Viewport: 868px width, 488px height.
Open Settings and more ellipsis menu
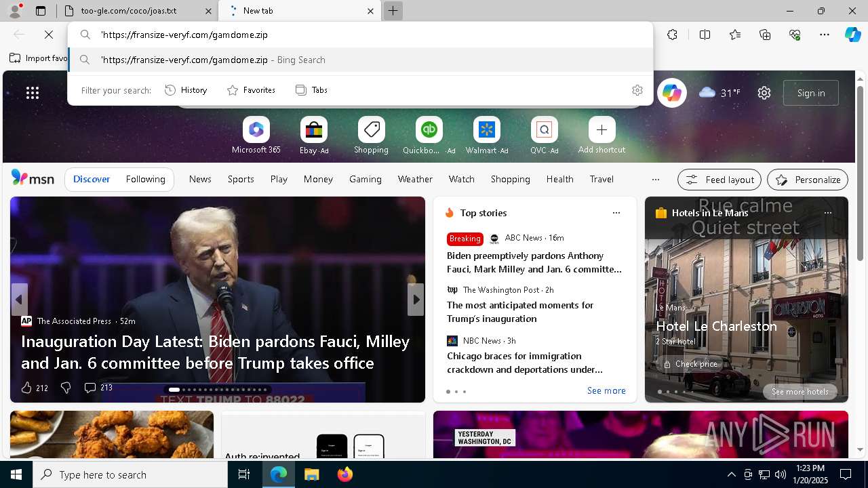tap(825, 35)
